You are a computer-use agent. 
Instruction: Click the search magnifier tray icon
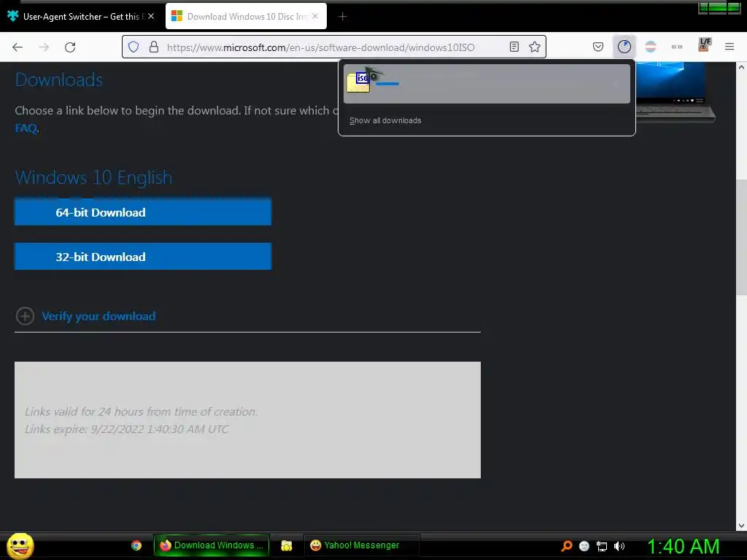566,545
